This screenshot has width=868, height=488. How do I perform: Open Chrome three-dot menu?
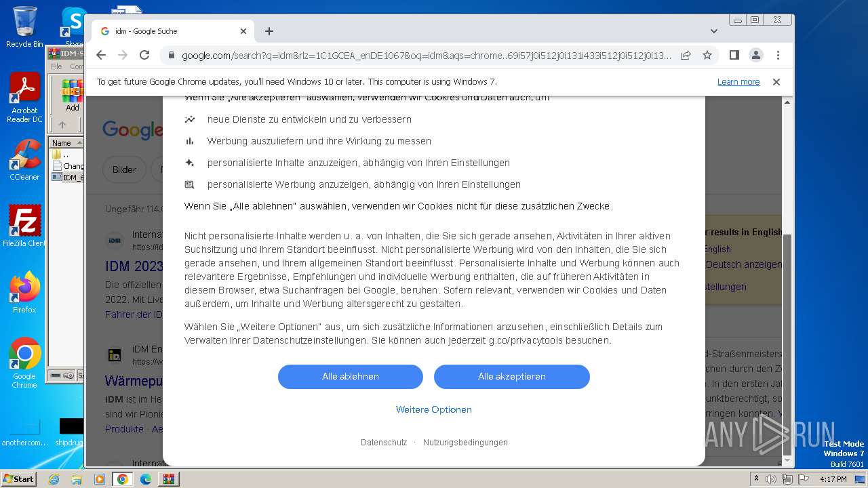tap(778, 55)
